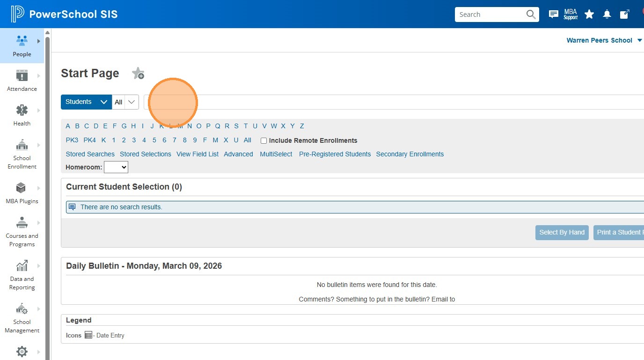
Task: Open MBA Plugins in the sidebar
Action: pos(22,193)
